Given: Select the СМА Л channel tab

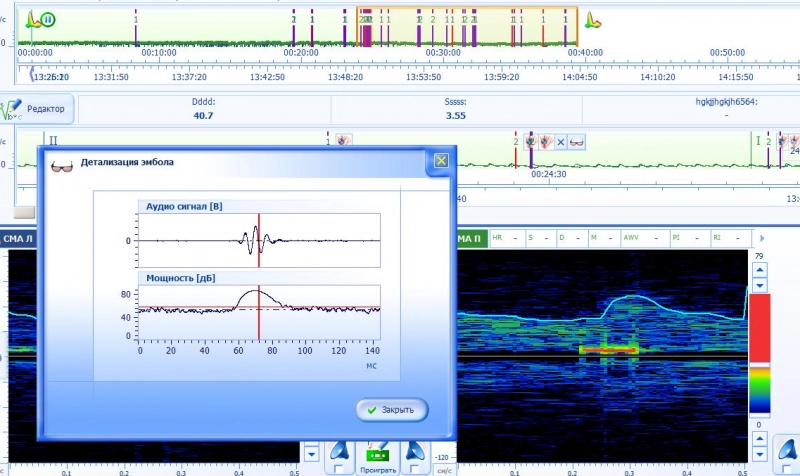Looking at the screenshot, I should click(19, 239).
